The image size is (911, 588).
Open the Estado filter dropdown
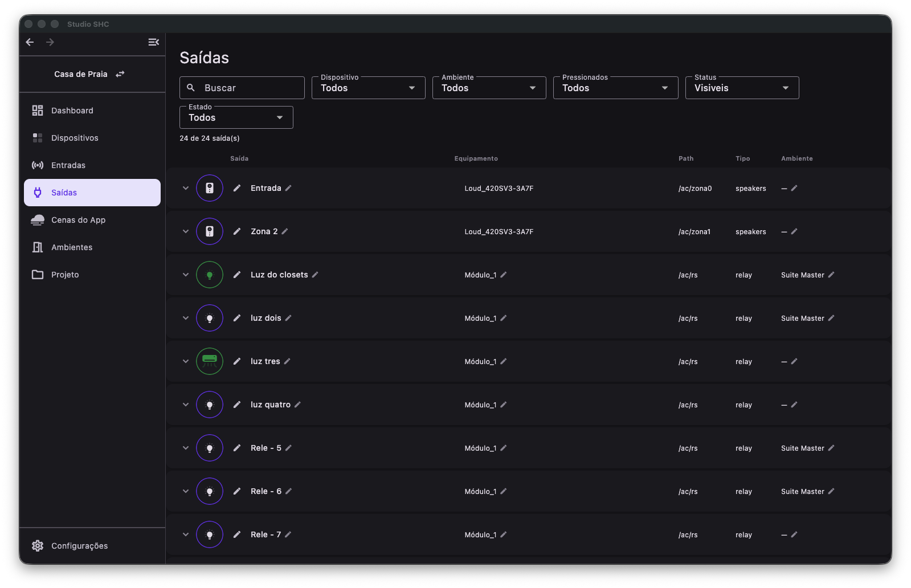click(x=236, y=117)
